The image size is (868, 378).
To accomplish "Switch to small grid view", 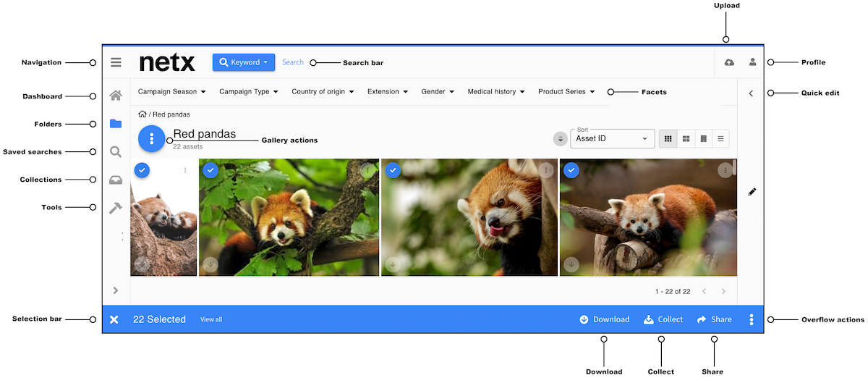I will pyautogui.click(x=668, y=138).
